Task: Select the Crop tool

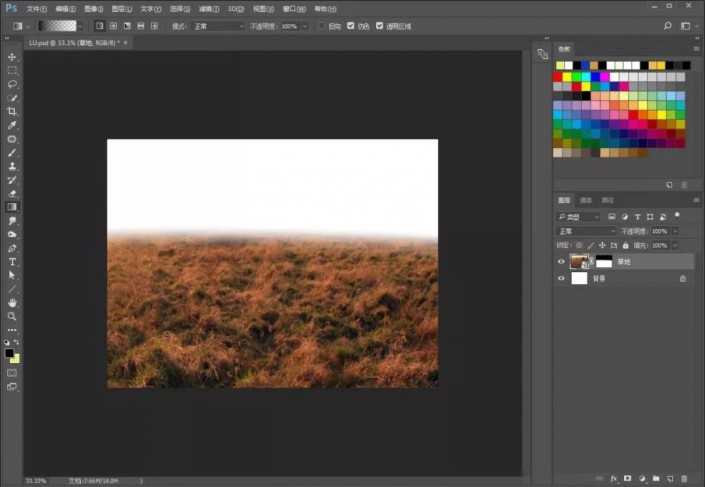Action: pos(12,111)
